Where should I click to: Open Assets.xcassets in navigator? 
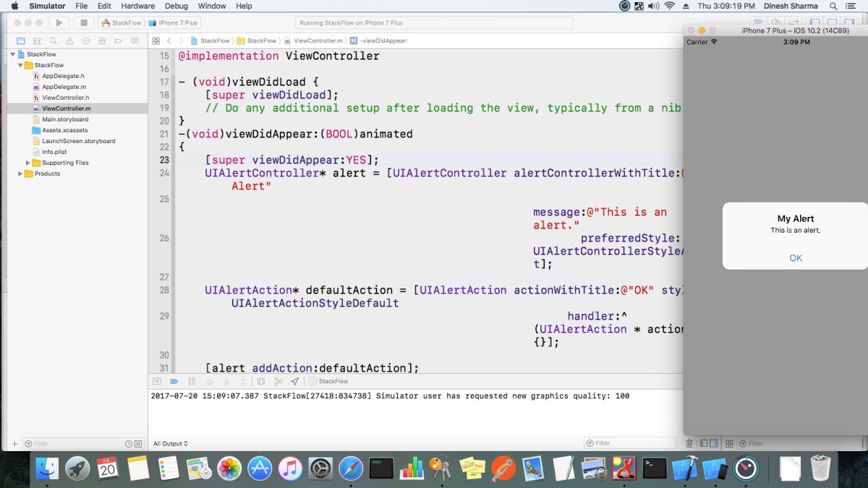coord(64,130)
